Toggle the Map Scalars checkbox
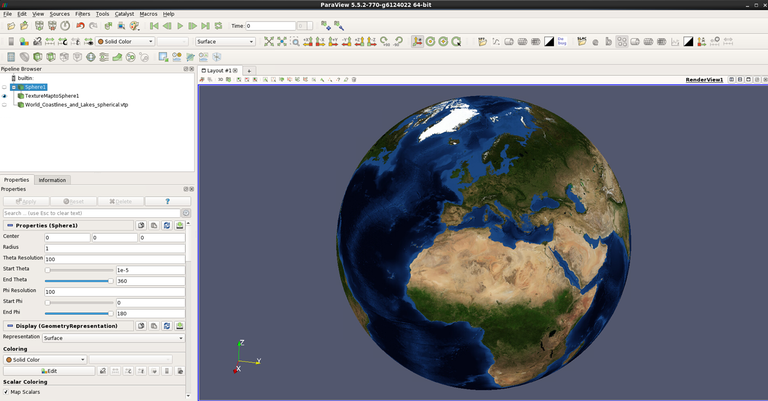 coord(6,391)
